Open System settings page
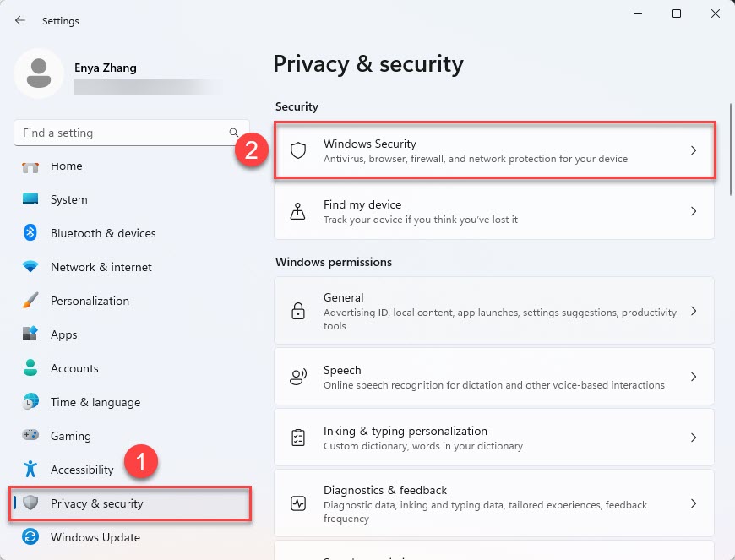 pos(69,199)
